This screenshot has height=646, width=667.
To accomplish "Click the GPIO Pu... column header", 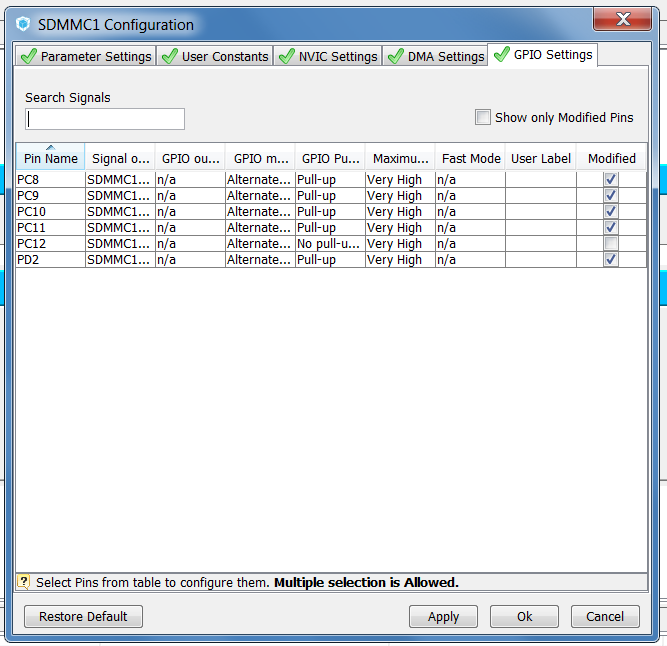I will pyautogui.click(x=331, y=157).
